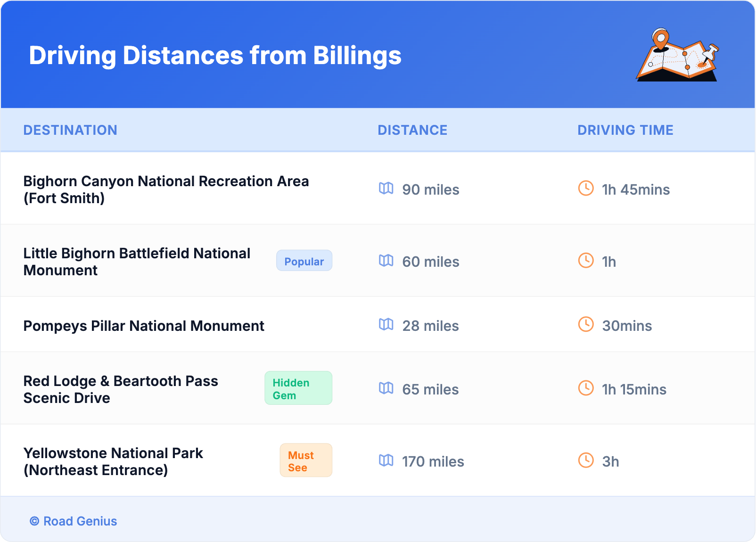
Task: Click the map icon beside 60 miles
Action: click(386, 261)
